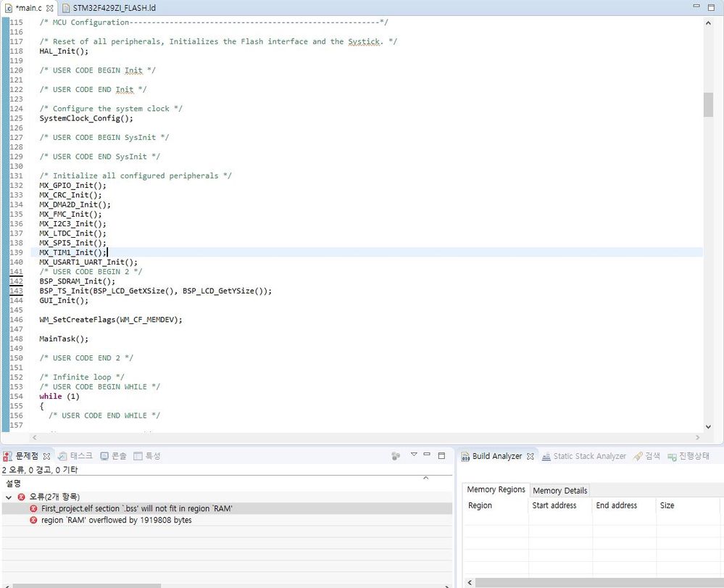Open the Problems view menu dropdown triangle
The image size is (724, 588).
(414, 455)
